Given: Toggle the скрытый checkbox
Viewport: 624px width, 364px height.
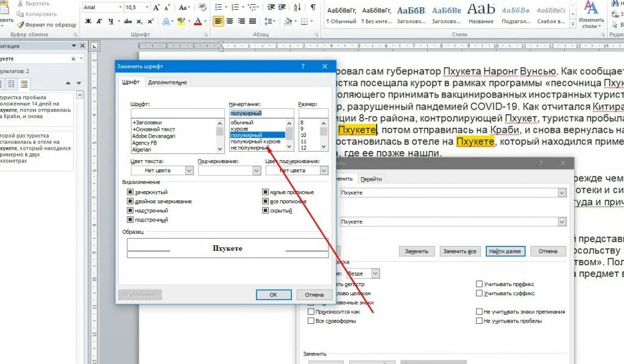Looking at the screenshot, I should pyautogui.click(x=266, y=210).
